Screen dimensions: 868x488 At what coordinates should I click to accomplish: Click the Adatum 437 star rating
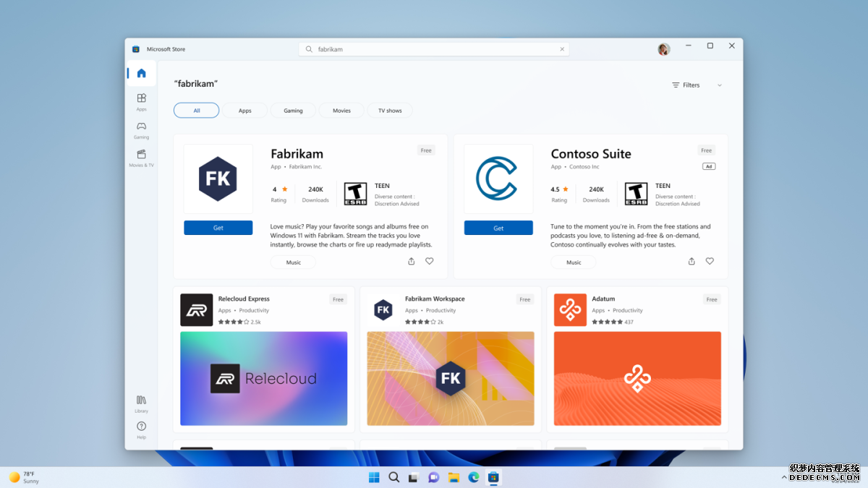613,322
